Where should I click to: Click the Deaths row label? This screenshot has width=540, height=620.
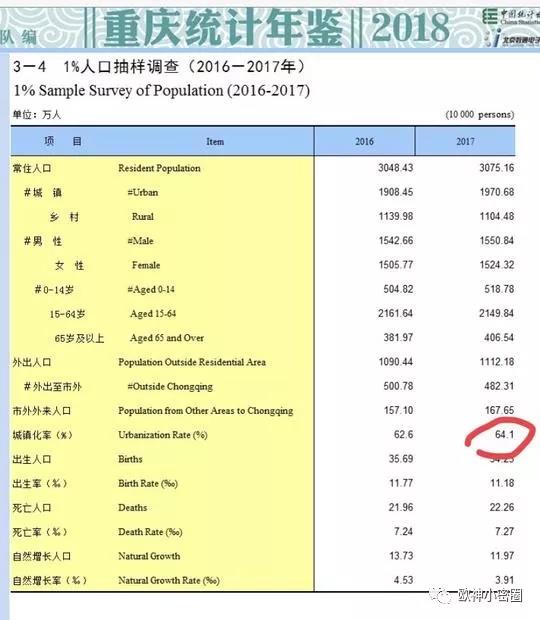pyautogui.click(x=132, y=508)
